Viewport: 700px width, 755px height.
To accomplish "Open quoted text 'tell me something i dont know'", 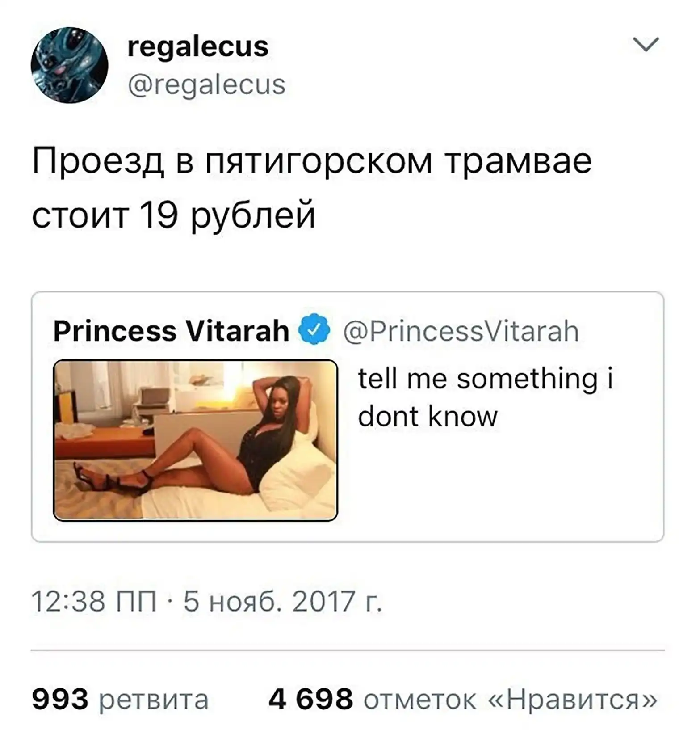I will [486, 397].
